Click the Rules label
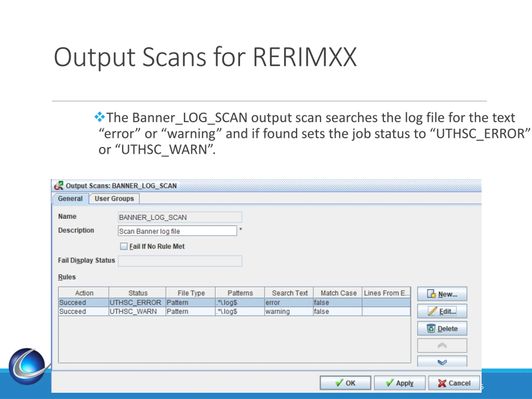The width and height of the screenshot is (532, 399). pyautogui.click(x=67, y=277)
